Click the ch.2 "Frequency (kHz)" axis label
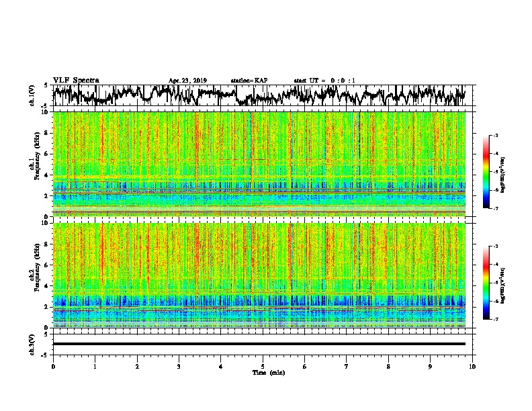The image size is (532, 411). (x=37, y=267)
